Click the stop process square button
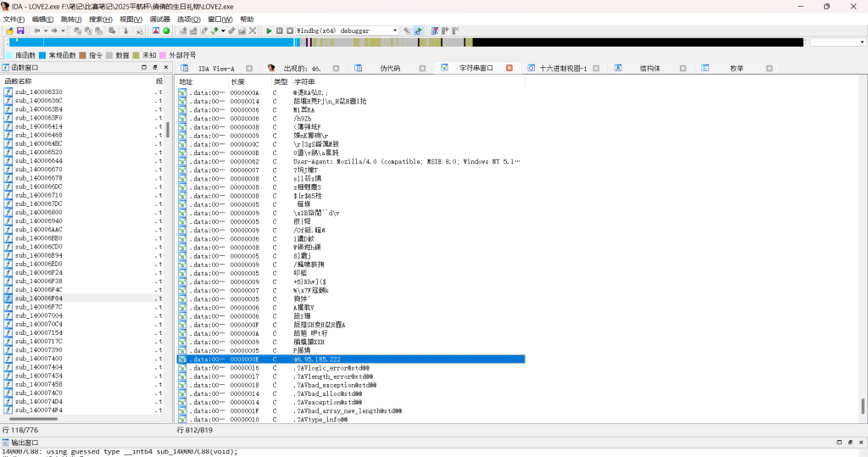 (289, 31)
